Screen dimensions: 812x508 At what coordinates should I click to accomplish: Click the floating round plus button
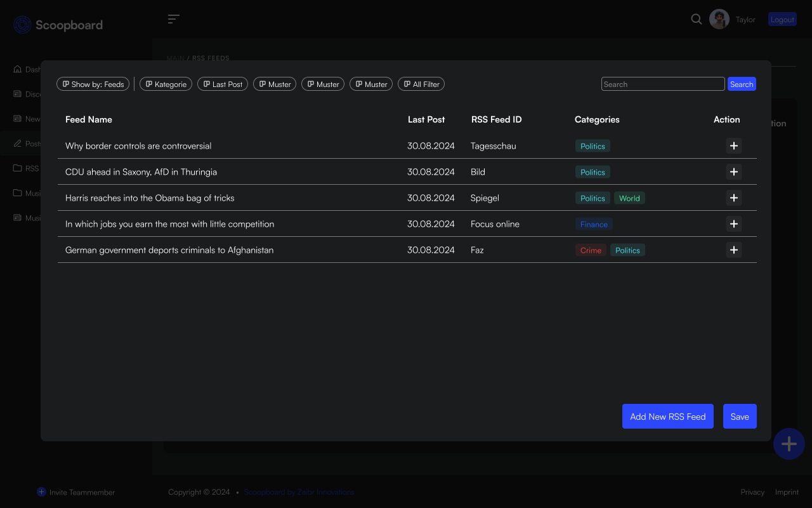click(789, 444)
